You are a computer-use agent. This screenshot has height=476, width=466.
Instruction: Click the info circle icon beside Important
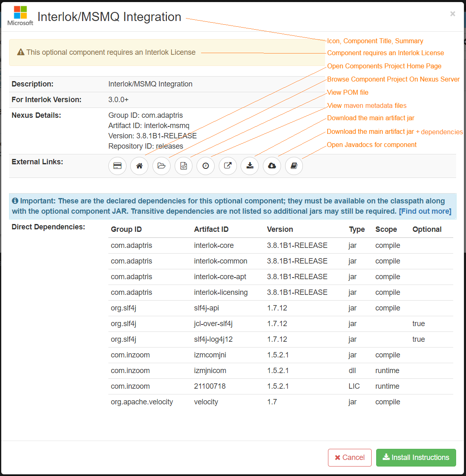coord(15,201)
